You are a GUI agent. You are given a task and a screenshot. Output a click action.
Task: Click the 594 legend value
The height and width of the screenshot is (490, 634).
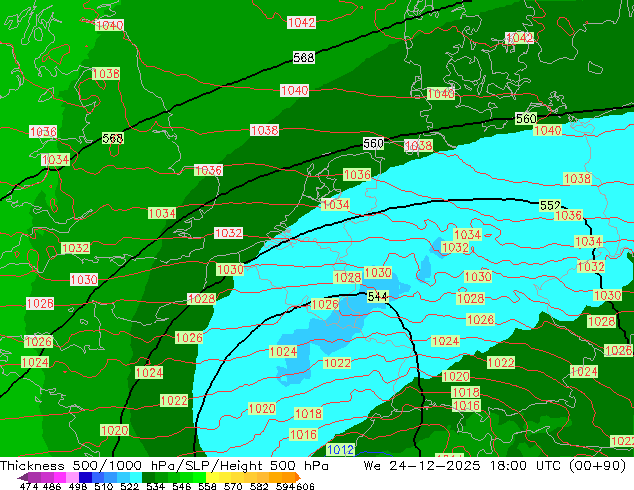pos(285,486)
